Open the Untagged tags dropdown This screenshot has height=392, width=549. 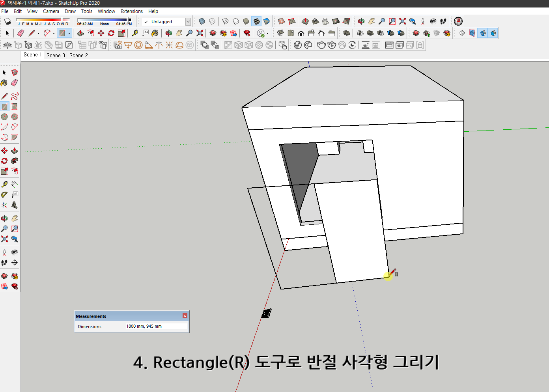point(188,21)
